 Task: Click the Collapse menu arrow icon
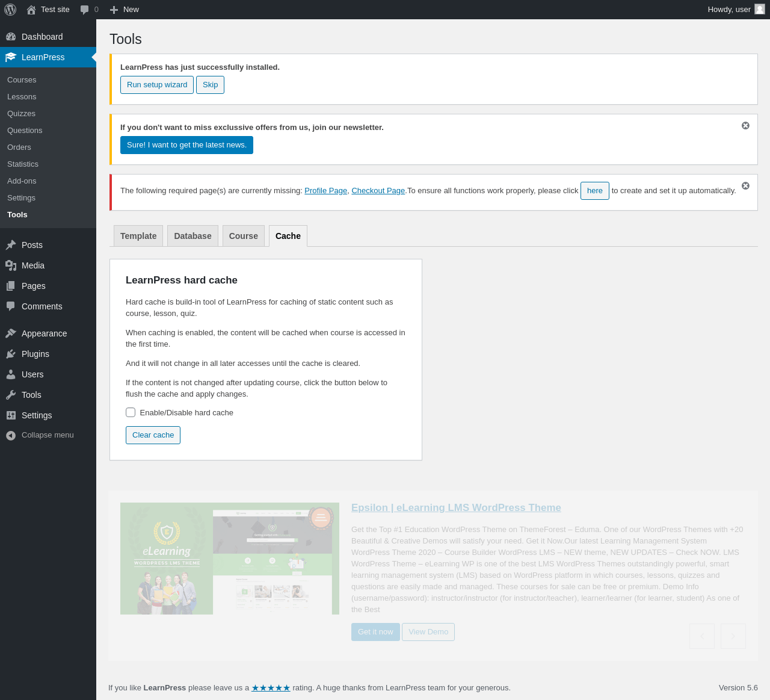click(x=11, y=435)
